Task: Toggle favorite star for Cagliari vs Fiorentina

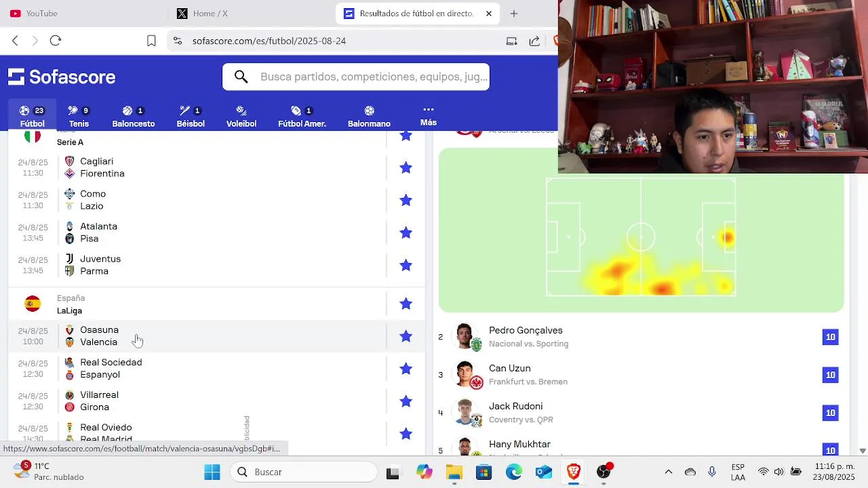Action: [x=406, y=167]
